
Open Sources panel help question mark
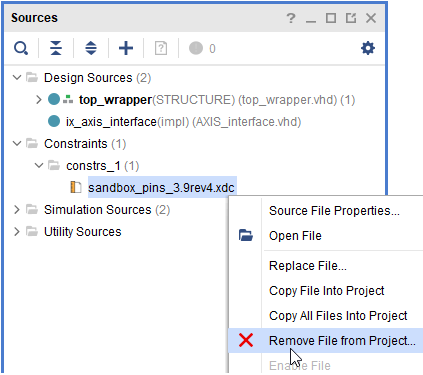point(291,18)
